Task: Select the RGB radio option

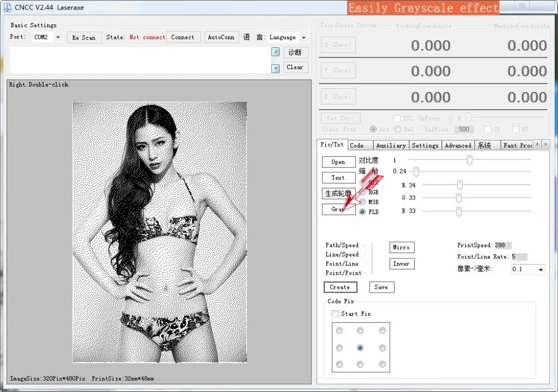Action: pos(362,192)
